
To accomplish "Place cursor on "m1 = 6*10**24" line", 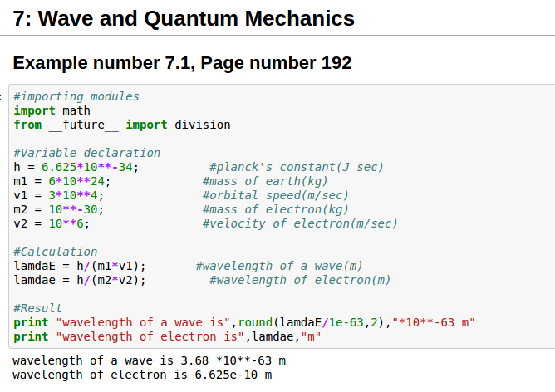I will (x=62, y=181).
